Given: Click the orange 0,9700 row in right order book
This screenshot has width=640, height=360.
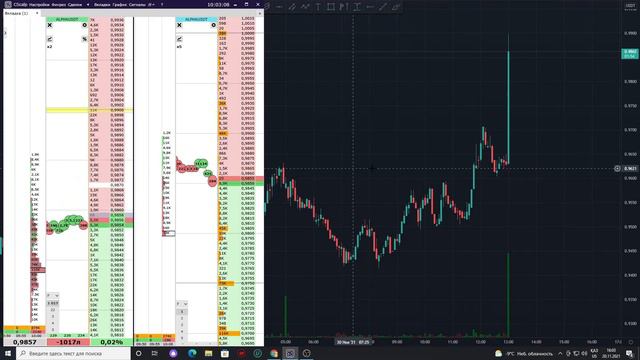Looking at the screenshot, I should point(240,333).
